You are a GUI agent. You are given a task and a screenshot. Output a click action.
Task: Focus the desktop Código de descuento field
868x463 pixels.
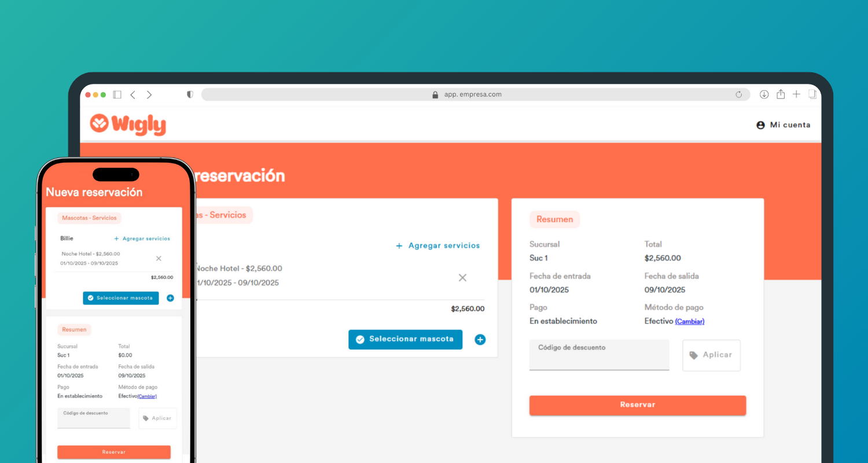pos(599,355)
